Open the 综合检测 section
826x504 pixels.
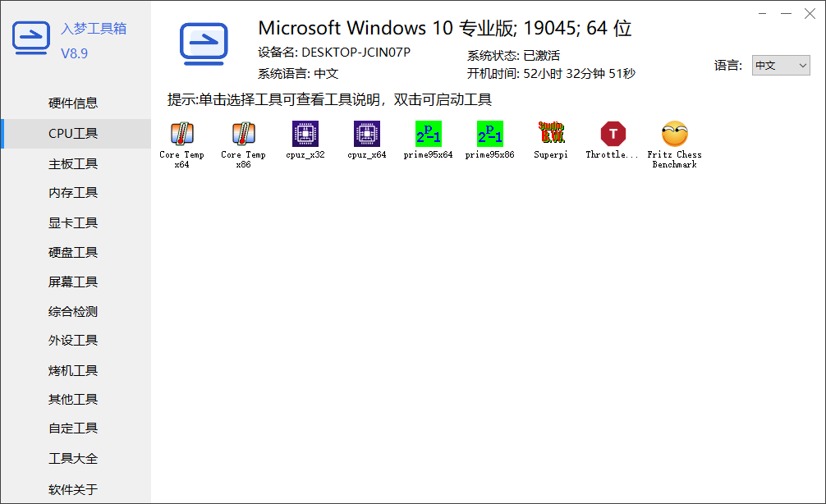tap(73, 311)
